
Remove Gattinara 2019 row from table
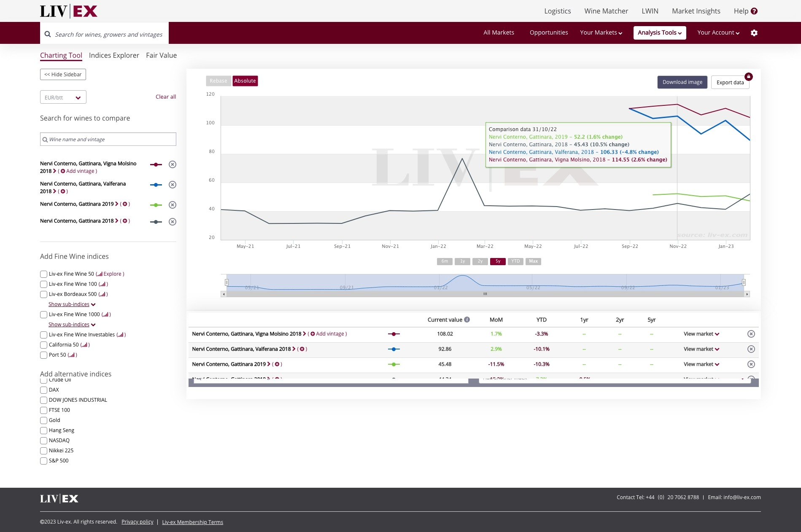pos(751,364)
